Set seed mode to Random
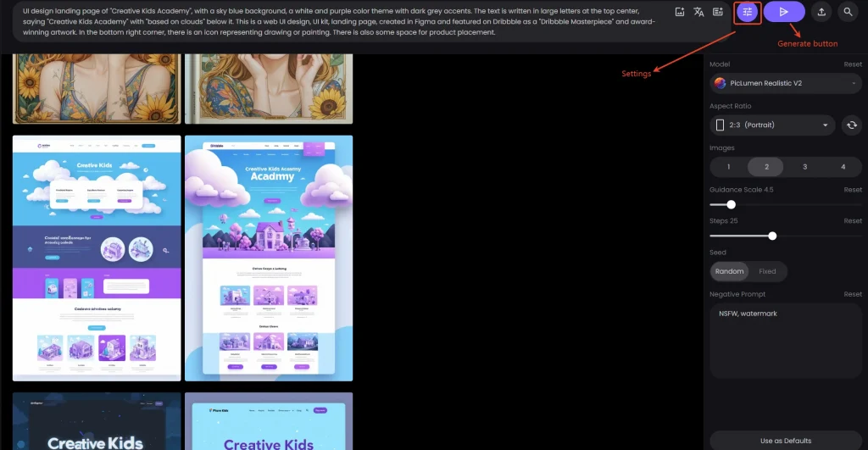This screenshot has height=450, width=868. pos(729,271)
